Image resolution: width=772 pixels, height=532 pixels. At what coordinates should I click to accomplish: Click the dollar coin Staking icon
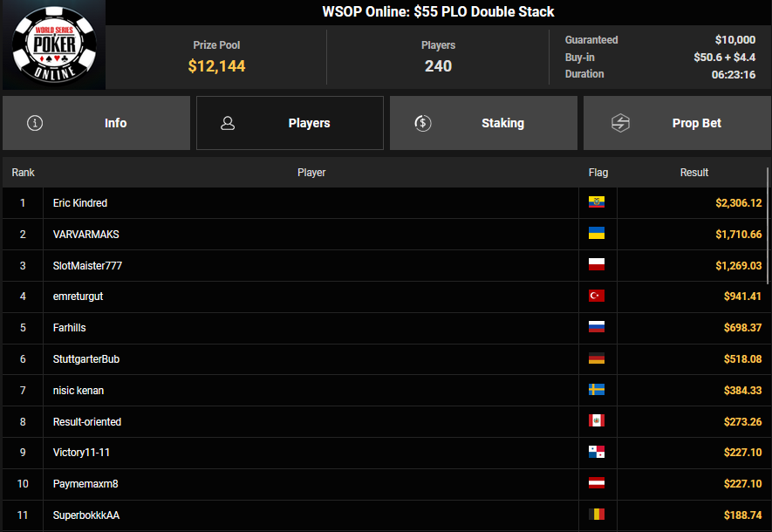pyautogui.click(x=423, y=123)
